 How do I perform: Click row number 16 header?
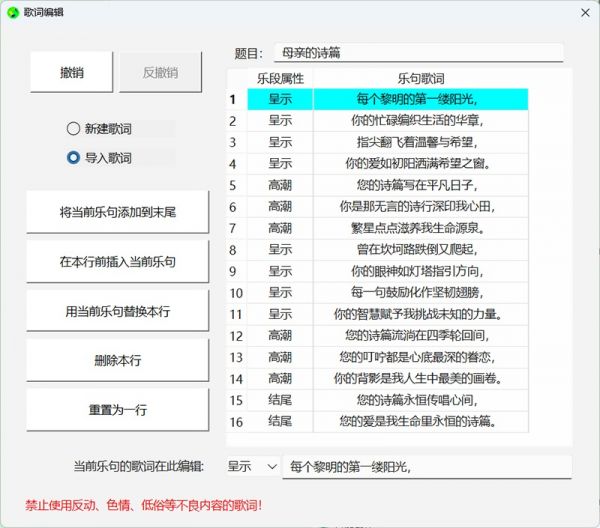click(237, 422)
